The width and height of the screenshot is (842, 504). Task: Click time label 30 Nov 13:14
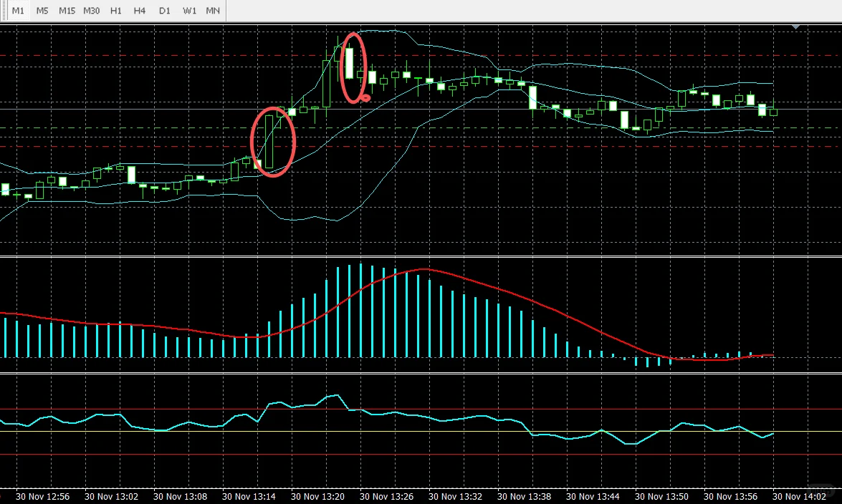(249, 497)
